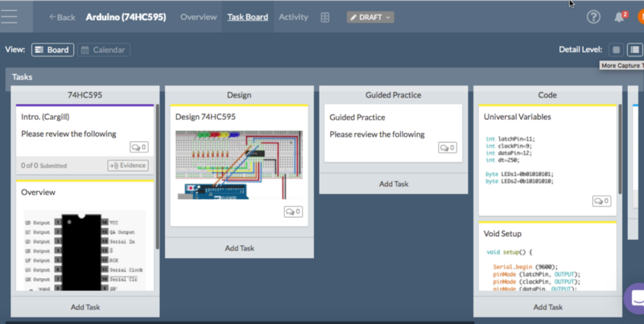Open comments on the Intro (Cargill) task
The height and width of the screenshot is (324, 644).
[x=138, y=147]
